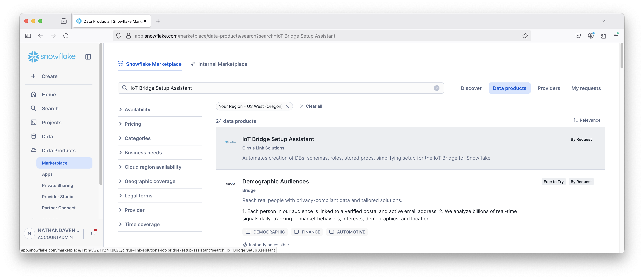Click the Save to Pocket icon

[x=578, y=36]
